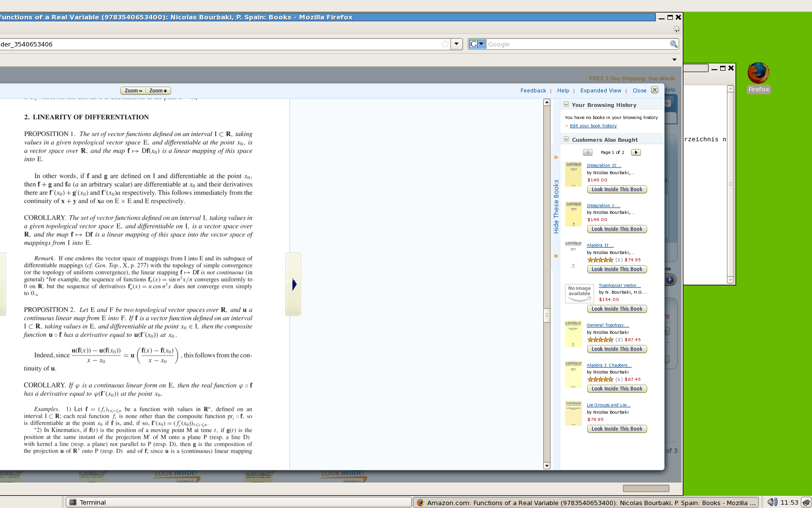This screenshot has width=812, height=508.
Task: Click the Google engine icon in the search bar
Action: tap(474, 44)
